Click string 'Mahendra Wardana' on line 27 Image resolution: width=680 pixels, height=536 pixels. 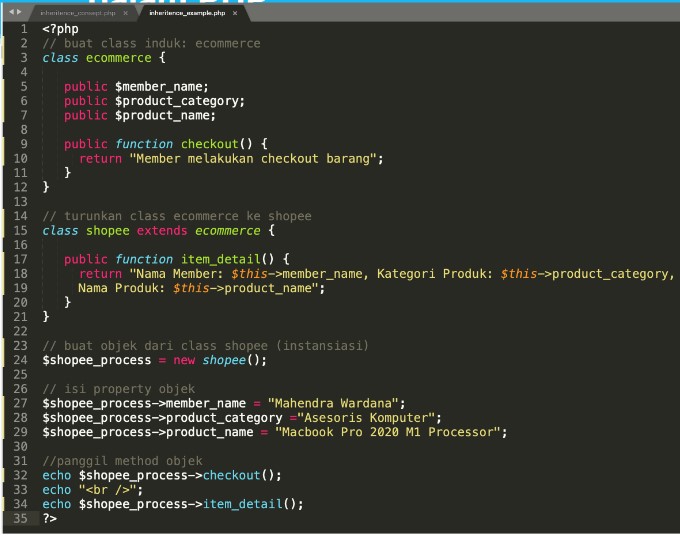(333, 403)
